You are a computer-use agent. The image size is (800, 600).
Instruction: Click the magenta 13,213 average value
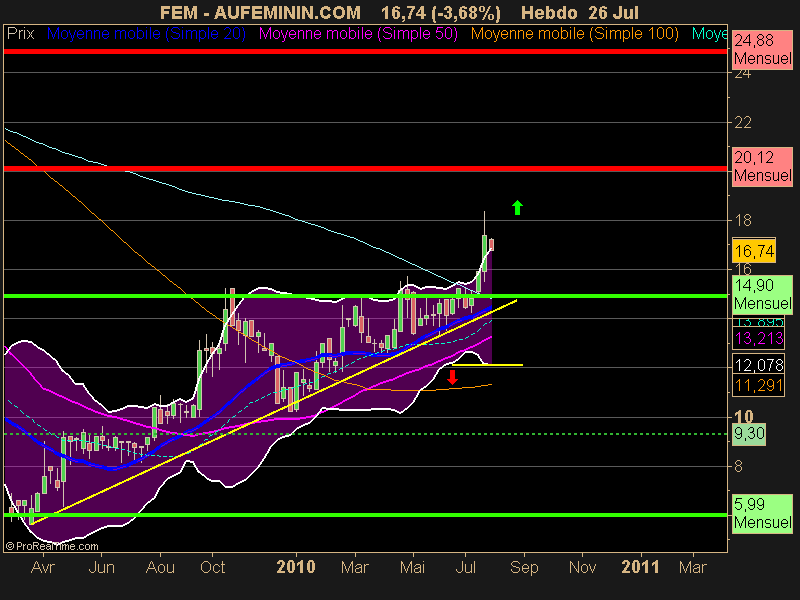(x=759, y=337)
